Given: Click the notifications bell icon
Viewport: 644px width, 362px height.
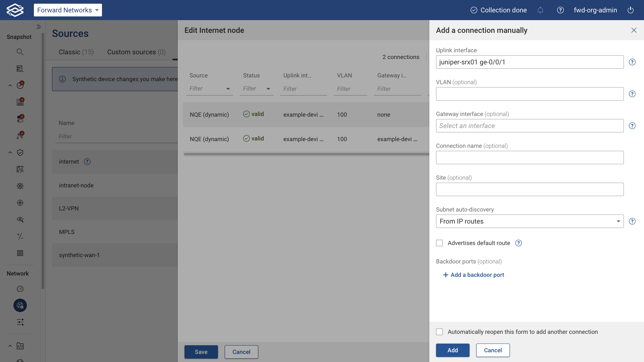Looking at the screenshot, I should click(x=540, y=10).
